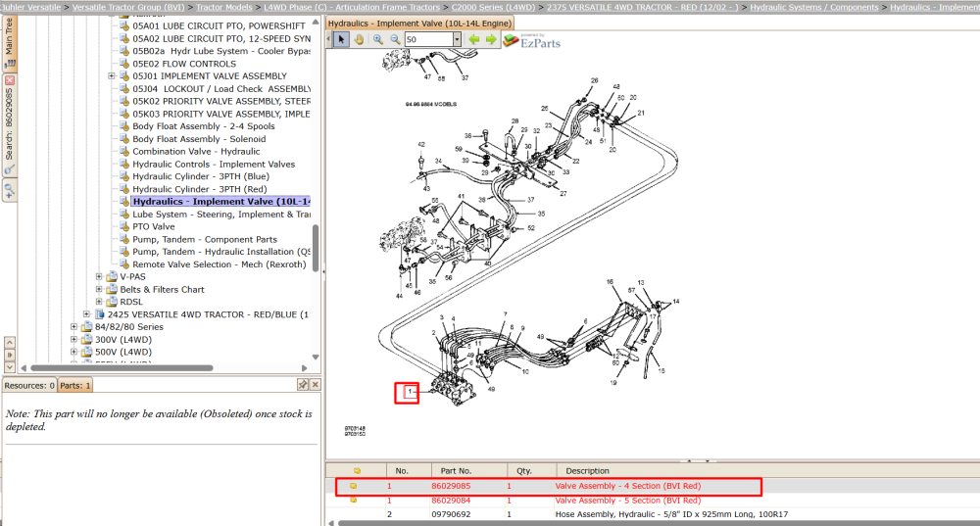Follow the C2000 Series (L4WD) breadcrumb
980x526 pixels.
pos(493,7)
